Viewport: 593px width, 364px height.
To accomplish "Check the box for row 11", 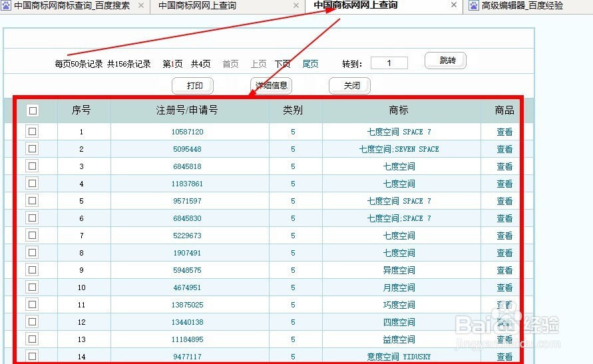I will [x=32, y=305].
